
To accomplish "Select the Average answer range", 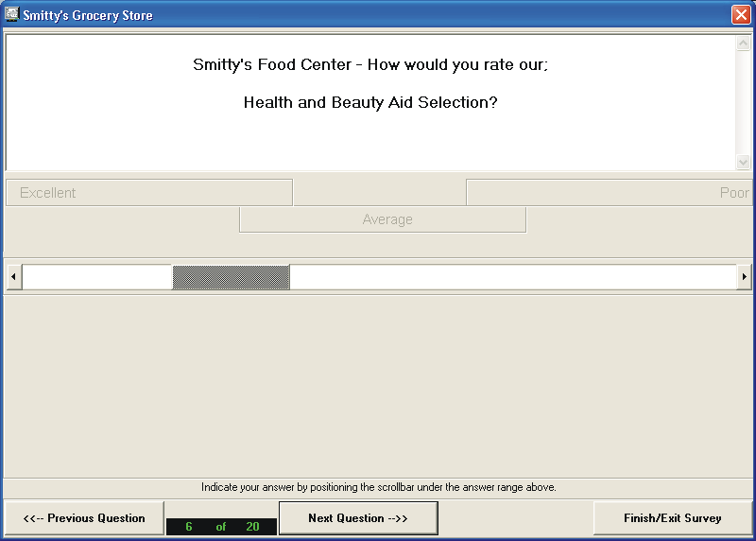I will (383, 219).
